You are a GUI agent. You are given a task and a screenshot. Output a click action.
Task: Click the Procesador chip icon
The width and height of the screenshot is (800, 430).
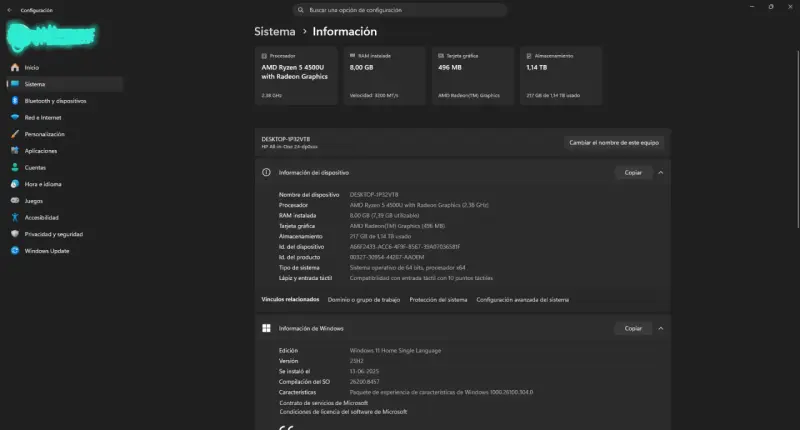[264, 56]
